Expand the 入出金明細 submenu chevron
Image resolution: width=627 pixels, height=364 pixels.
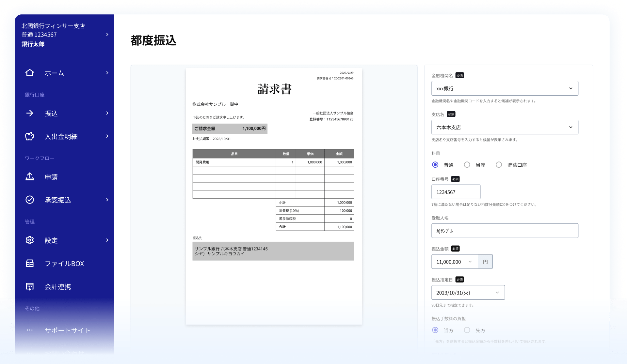coord(107,136)
